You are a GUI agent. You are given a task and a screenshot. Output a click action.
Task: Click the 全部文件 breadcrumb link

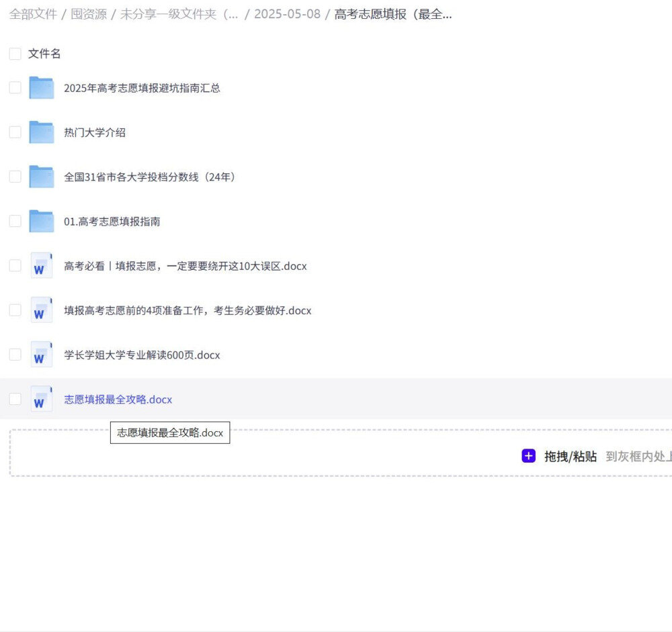coord(32,14)
